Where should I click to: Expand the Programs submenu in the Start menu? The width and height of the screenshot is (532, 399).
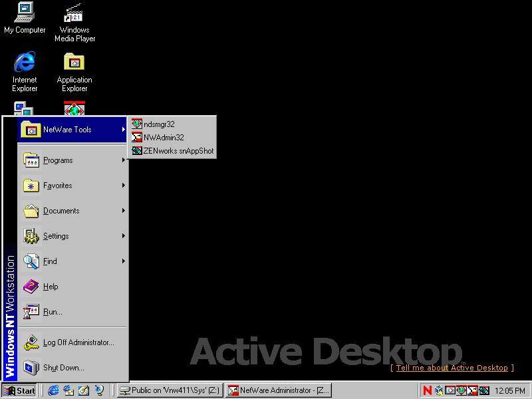pos(72,160)
